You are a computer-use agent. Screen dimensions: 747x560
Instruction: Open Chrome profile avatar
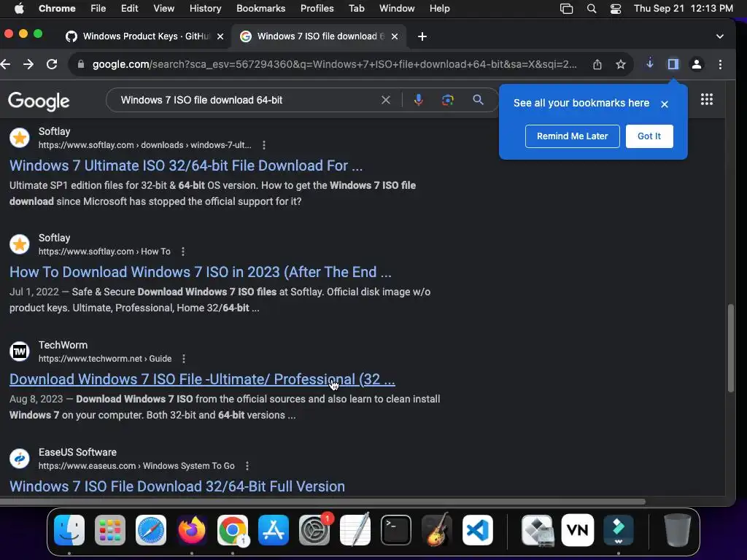point(697,64)
